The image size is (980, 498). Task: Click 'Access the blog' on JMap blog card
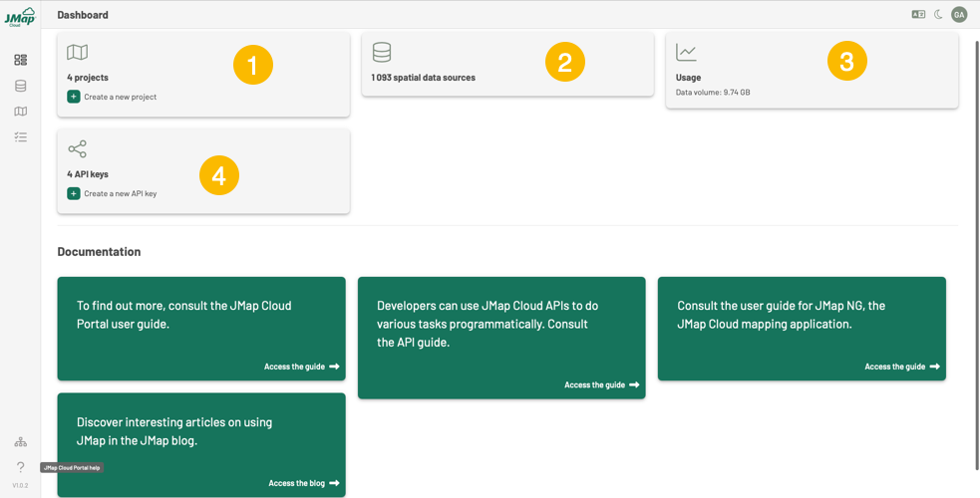click(303, 483)
